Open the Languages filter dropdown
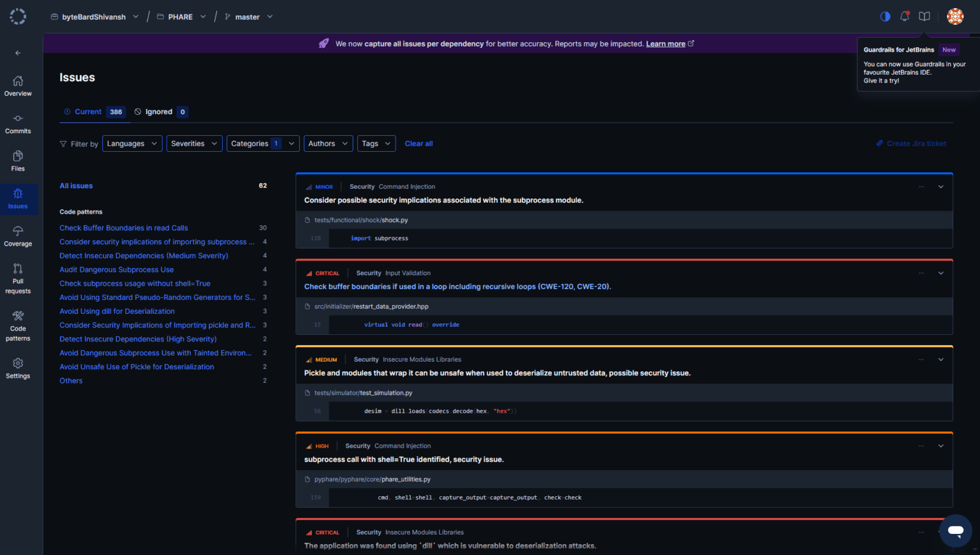The image size is (980, 555). pos(132,144)
